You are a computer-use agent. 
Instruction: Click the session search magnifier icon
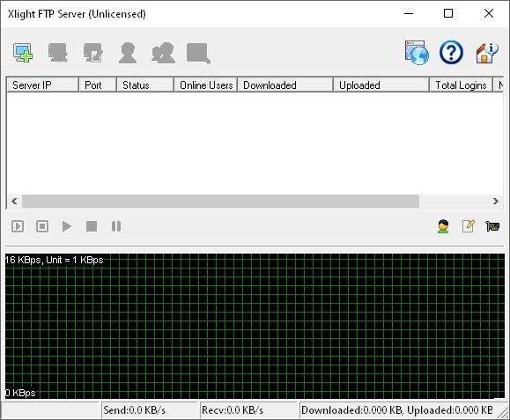pos(198,53)
